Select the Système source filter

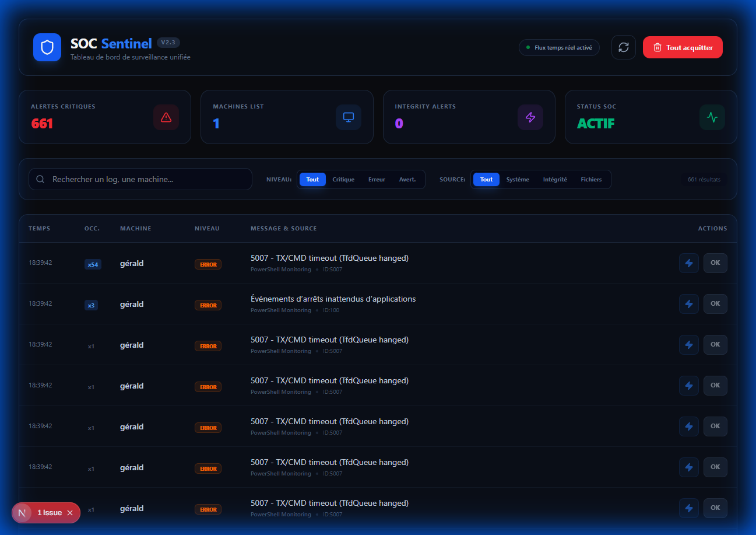click(517, 179)
